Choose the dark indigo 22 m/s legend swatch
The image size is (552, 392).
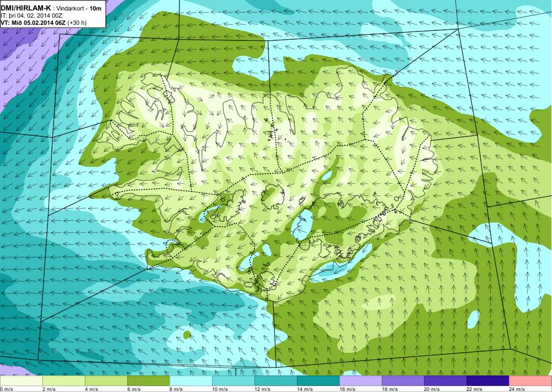coord(488,380)
